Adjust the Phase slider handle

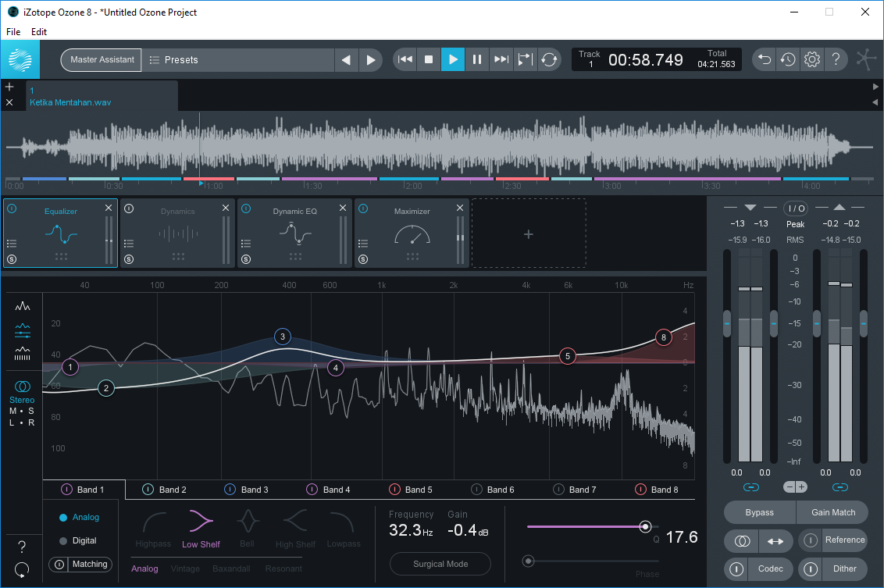(x=528, y=561)
